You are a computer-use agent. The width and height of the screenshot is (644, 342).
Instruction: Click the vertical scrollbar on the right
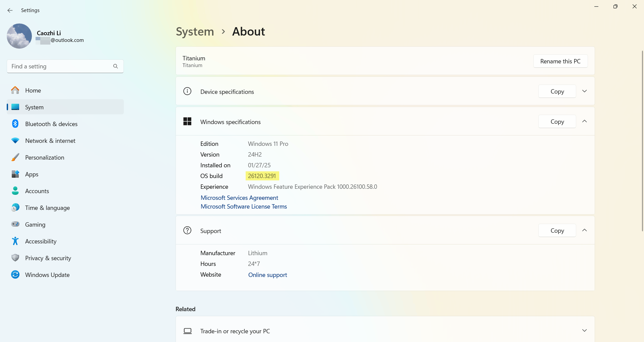pyautogui.click(x=642, y=141)
